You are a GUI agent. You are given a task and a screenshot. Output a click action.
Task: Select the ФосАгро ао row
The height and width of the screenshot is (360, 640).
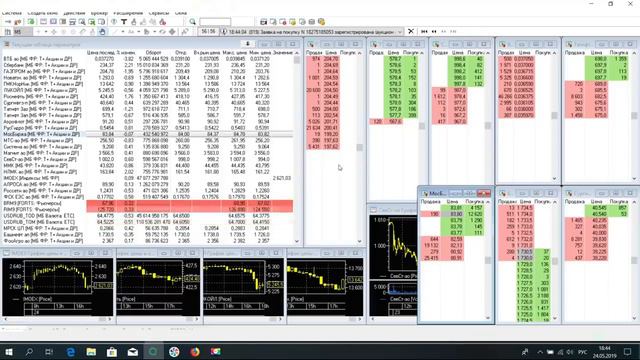(148, 241)
